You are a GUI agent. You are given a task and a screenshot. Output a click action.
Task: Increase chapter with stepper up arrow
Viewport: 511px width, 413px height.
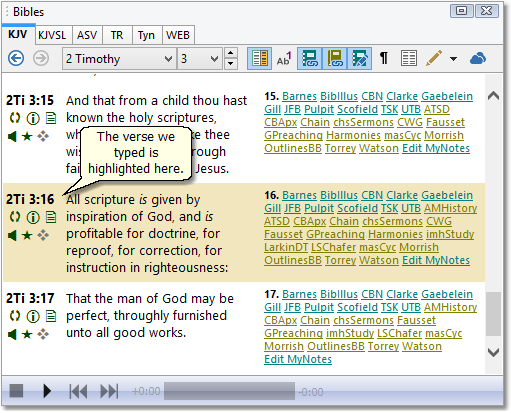point(231,53)
